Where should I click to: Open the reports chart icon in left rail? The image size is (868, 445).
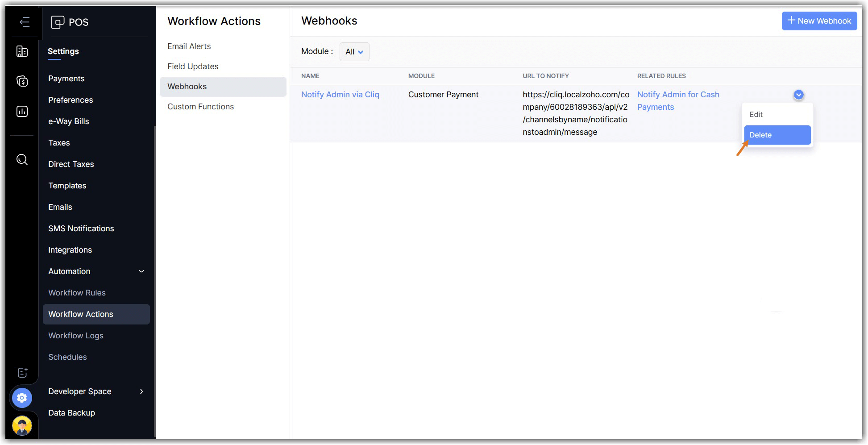tap(22, 111)
